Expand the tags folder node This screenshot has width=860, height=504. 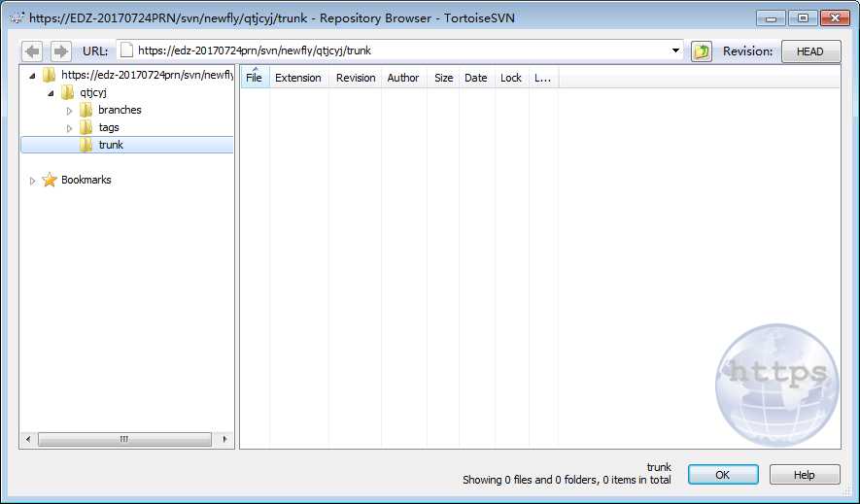[x=69, y=128]
